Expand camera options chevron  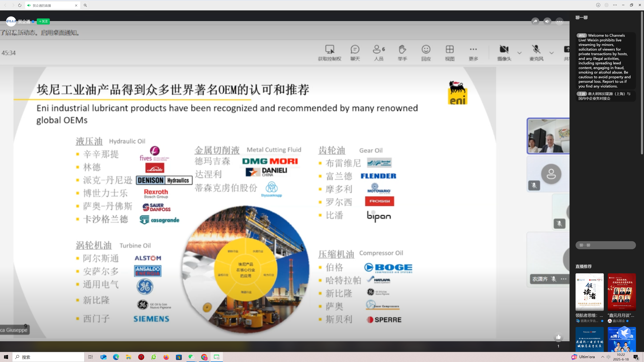click(520, 53)
